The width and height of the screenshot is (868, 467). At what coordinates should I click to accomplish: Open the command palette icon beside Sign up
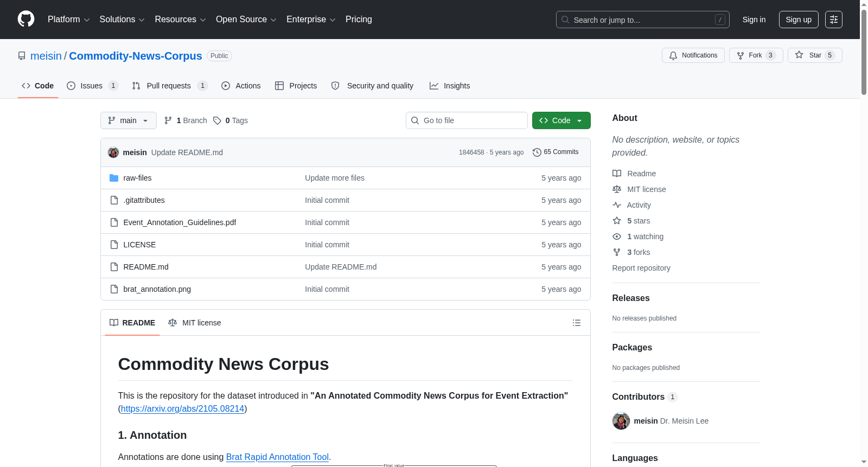tap(834, 20)
